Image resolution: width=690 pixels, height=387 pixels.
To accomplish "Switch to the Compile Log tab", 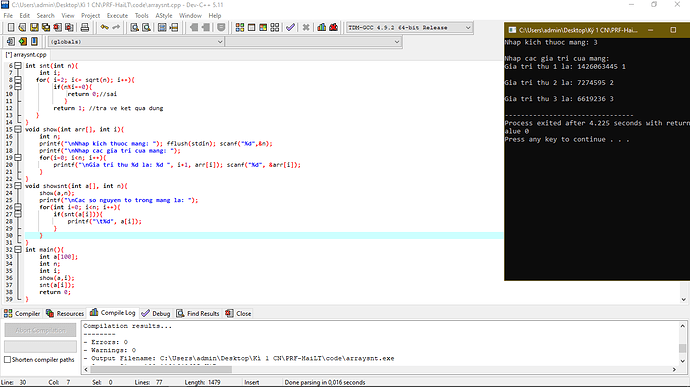I will point(113,313).
